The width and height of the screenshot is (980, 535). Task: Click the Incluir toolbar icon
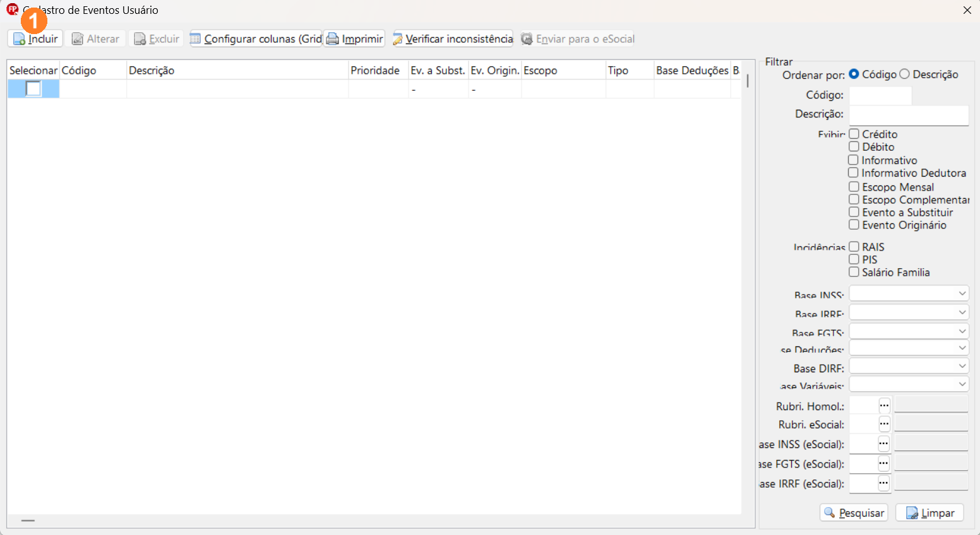[20, 39]
